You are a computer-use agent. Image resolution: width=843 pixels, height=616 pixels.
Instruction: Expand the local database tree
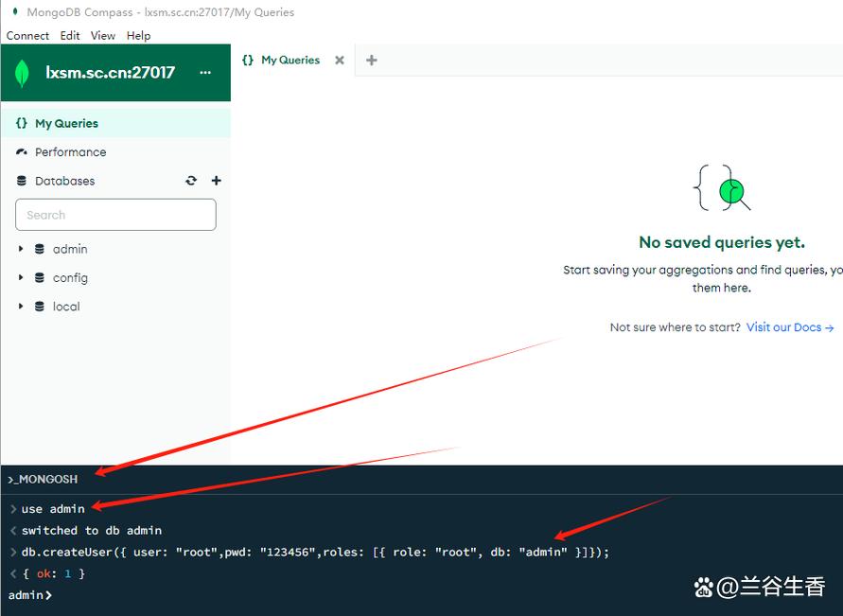coord(21,307)
